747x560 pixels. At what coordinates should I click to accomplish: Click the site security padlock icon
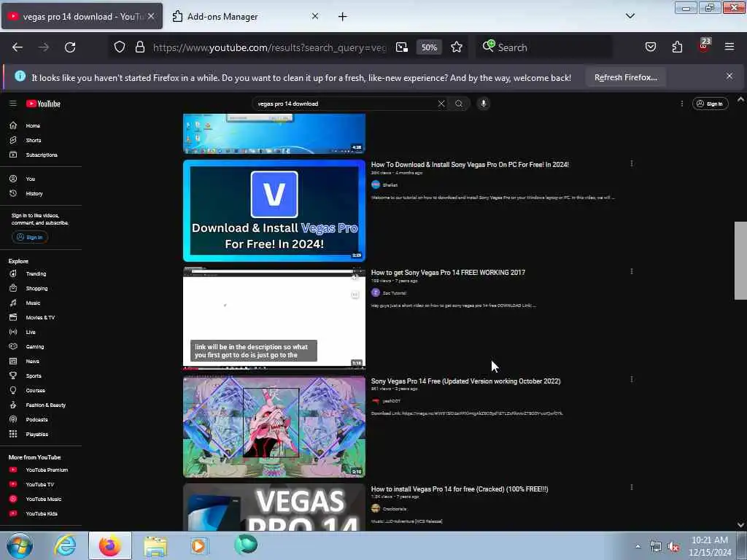coord(139,47)
